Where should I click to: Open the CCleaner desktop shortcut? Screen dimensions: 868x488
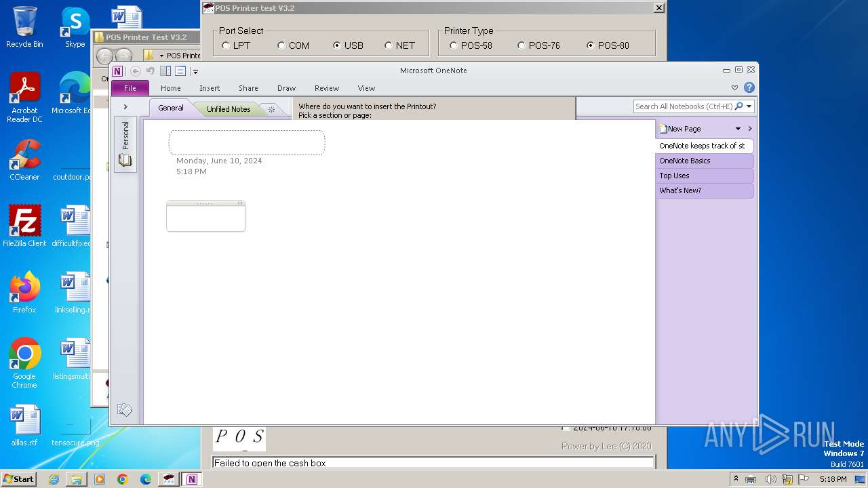click(x=24, y=160)
